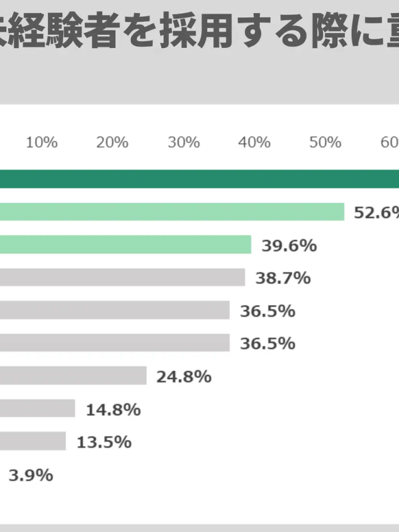Image resolution: width=399 pixels, height=532 pixels.
Task: Select the gray 14.8% bar
Action: 37,409
